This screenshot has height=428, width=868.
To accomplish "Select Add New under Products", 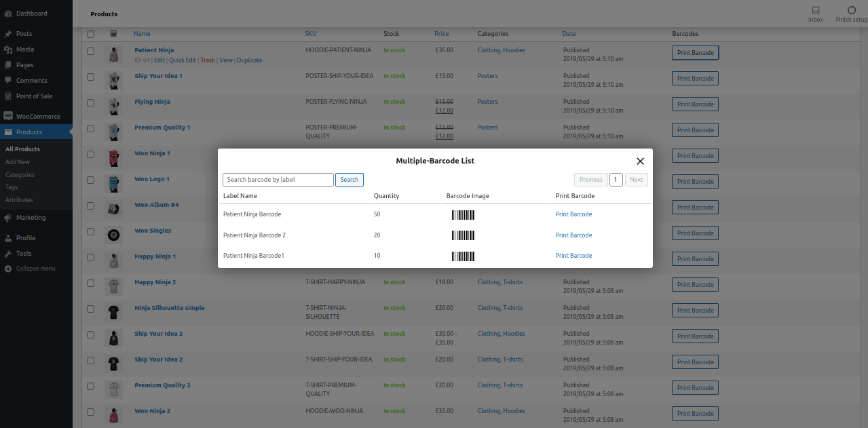I will click(19, 161).
